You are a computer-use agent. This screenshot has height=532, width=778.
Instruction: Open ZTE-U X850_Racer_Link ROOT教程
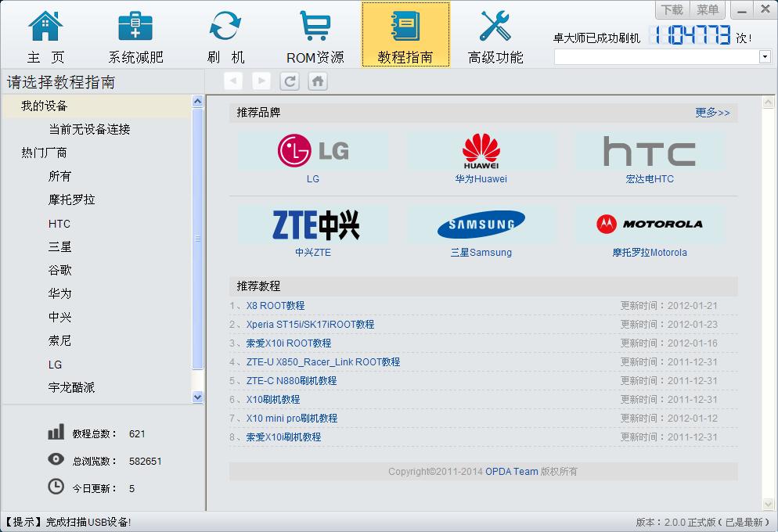pyautogui.click(x=323, y=362)
